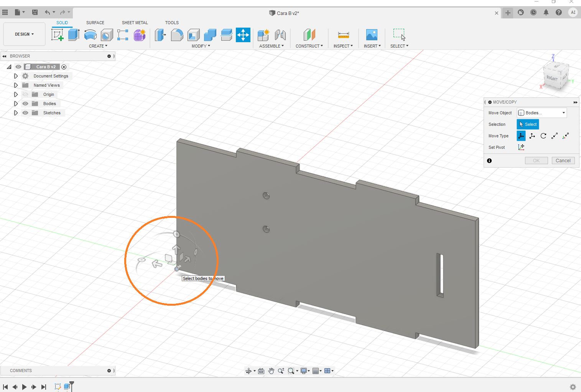Open the INSPECT menu
The width and height of the screenshot is (581, 392).
[343, 46]
